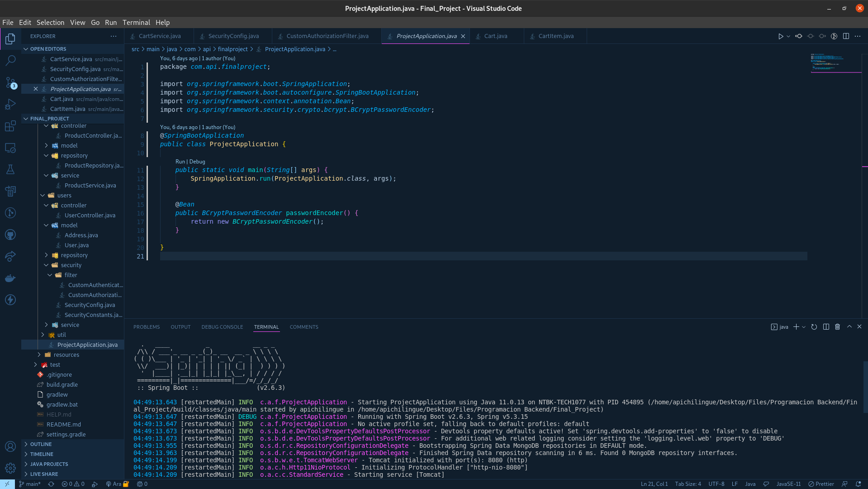This screenshot has height=489, width=868.
Task: Open the launch profile dropdown in terminal
Action: (x=803, y=326)
